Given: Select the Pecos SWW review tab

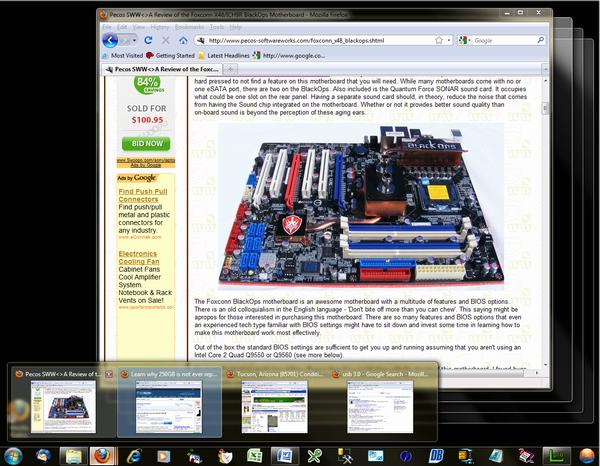Looking at the screenshot, I should pos(162,69).
